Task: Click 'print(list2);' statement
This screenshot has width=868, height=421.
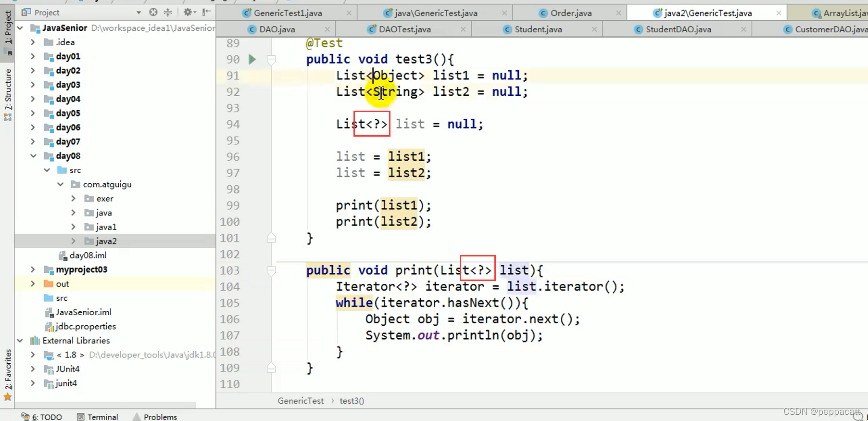Action: 383,222
